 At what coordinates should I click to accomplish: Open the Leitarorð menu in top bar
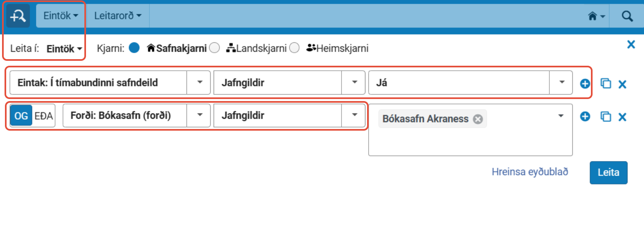point(118,16)
